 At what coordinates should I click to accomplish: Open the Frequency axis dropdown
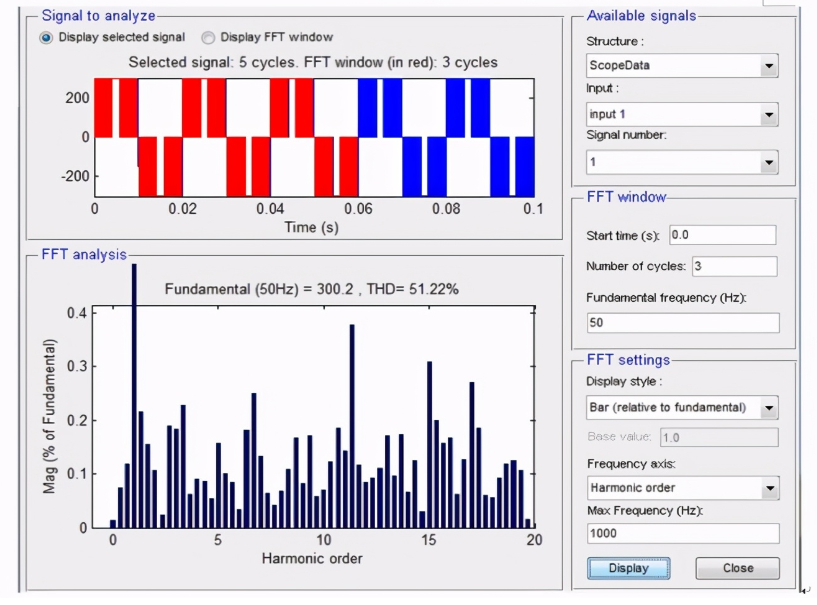[x=683, y=488]
